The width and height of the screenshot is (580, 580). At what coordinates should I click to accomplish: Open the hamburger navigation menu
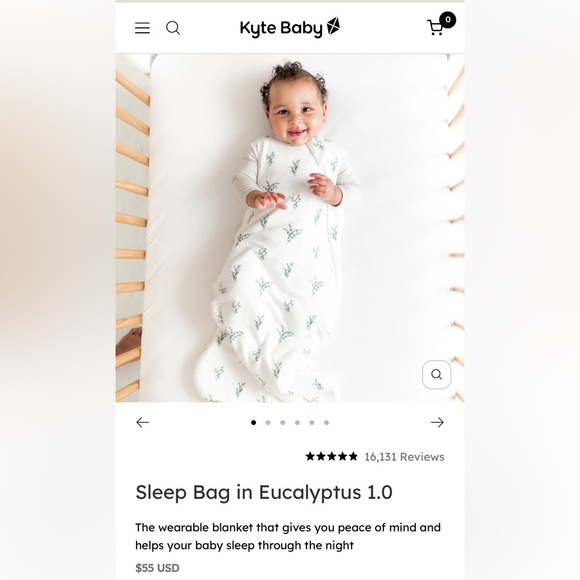pos(142,28)
